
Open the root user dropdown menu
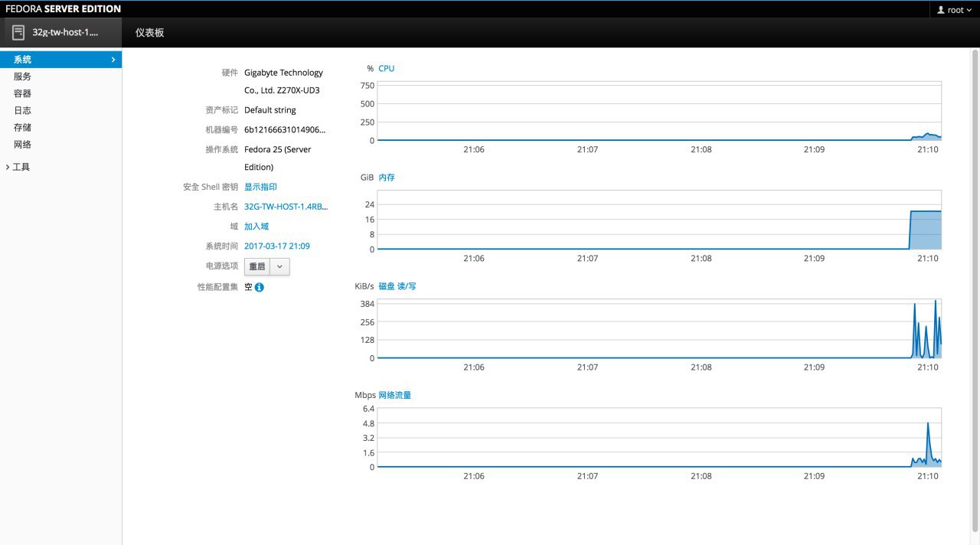pos(955,10)
